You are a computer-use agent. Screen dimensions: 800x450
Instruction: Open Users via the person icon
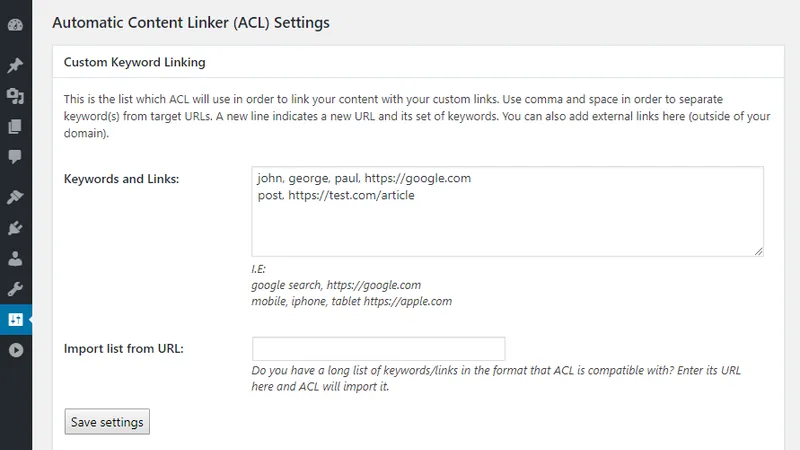coord(15,259)
